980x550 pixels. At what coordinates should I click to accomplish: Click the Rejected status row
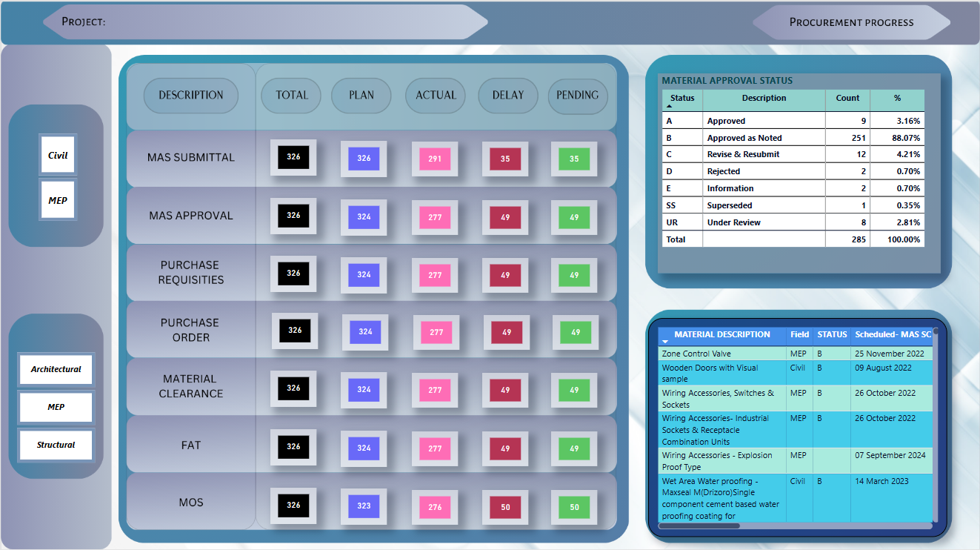click(x=793, y=171)
